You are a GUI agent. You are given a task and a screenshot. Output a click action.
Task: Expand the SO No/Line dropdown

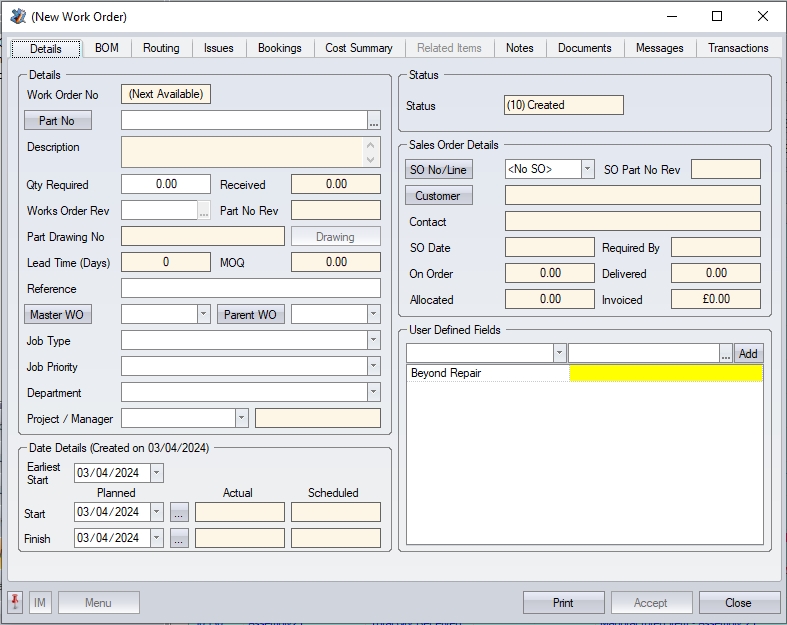pyautogui.click(x=587, y=170)
